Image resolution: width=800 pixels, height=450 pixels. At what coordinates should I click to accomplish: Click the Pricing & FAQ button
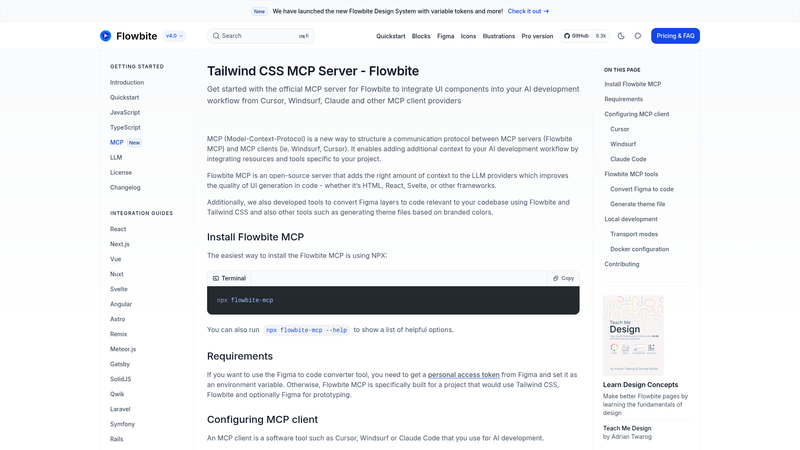675,36
